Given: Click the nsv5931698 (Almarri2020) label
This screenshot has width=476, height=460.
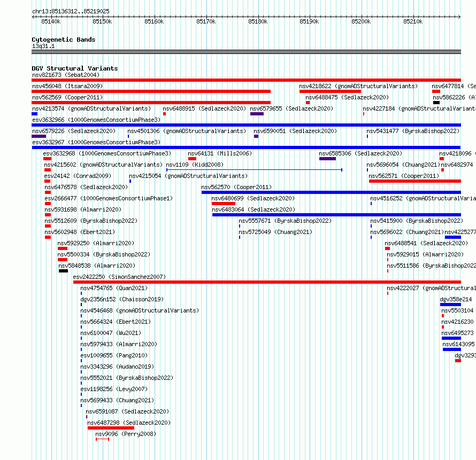Looking at the screenshot, I should tap(83, 209).
